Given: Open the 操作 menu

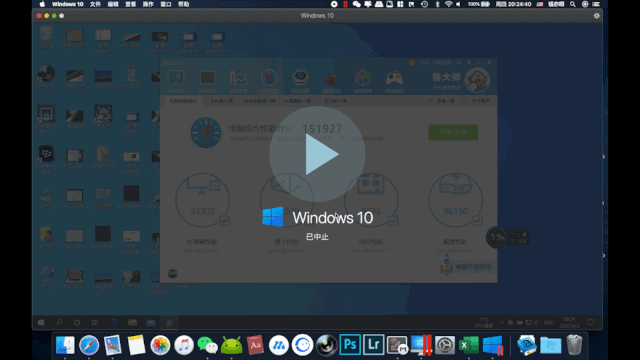Looking at the screenshot, I should tap(148, 4).
